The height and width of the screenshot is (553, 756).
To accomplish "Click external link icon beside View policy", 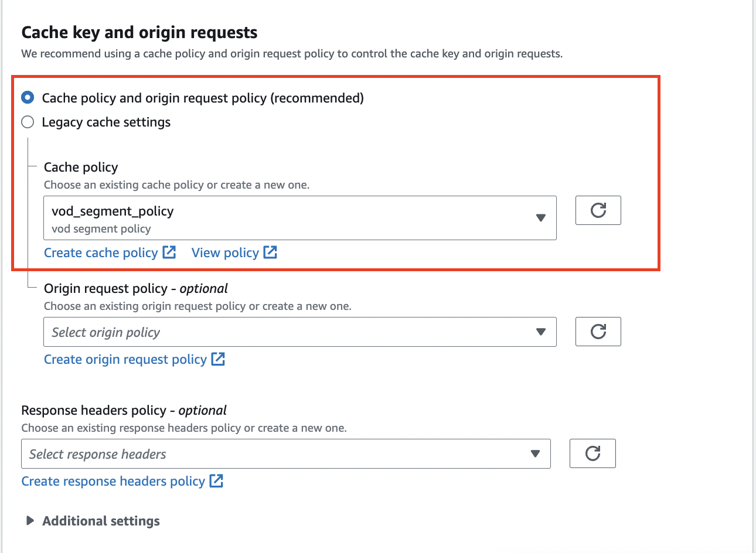I will click(x=270, y=252).
